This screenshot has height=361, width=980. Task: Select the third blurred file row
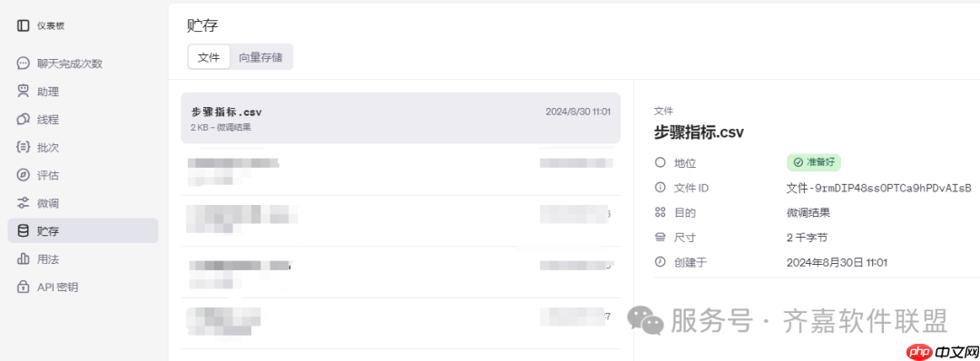401,272
